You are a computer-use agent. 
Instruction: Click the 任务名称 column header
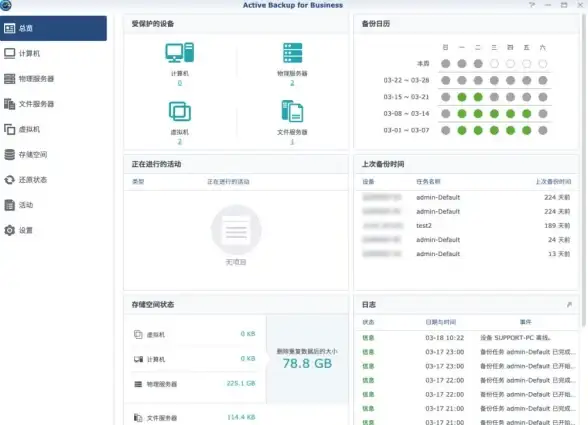pos(428,182)
